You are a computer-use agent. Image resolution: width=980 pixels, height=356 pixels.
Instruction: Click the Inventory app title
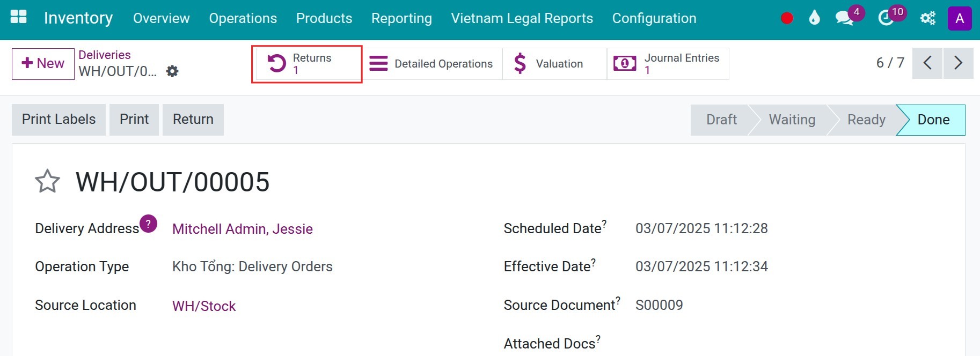(x=78, y=18)
